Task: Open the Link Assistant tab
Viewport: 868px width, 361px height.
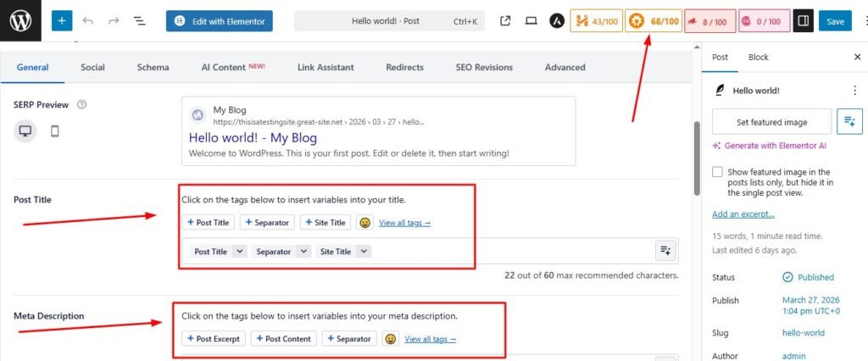Action: (325, 68)
